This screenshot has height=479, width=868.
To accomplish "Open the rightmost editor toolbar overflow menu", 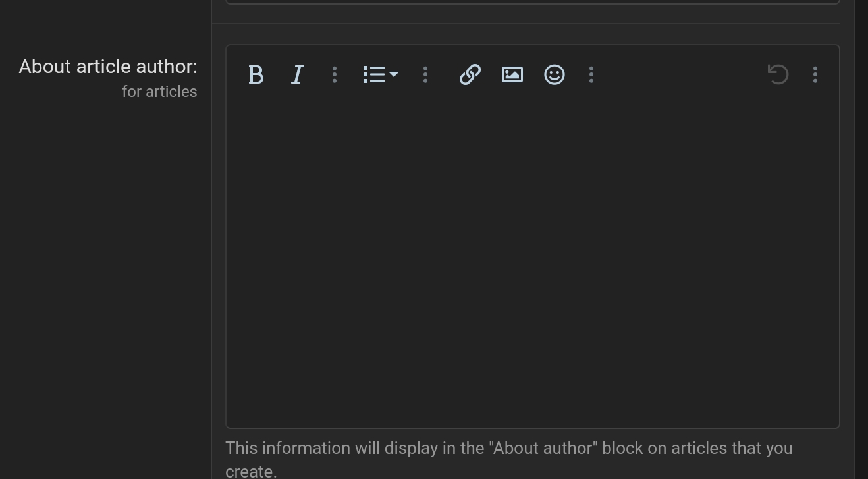I will 815,74.
